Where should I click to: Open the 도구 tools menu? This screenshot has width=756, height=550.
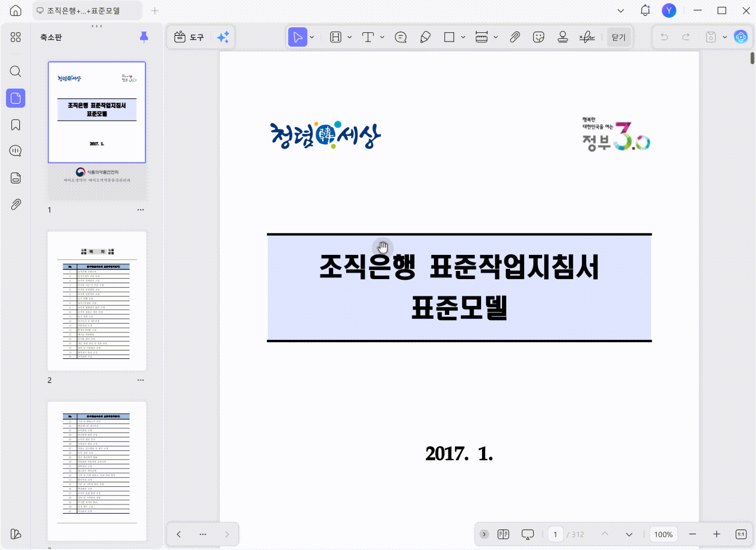point(189,37)
